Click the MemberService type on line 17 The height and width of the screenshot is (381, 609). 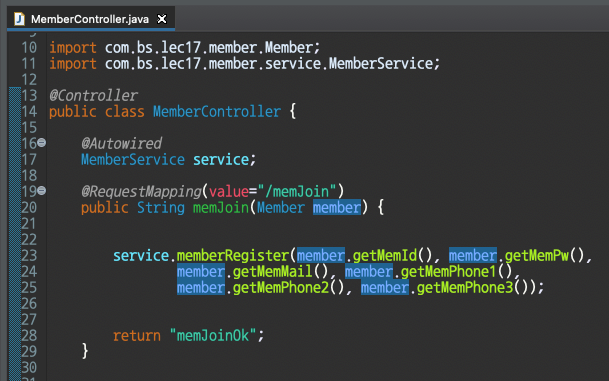click(x=133, y=160)
